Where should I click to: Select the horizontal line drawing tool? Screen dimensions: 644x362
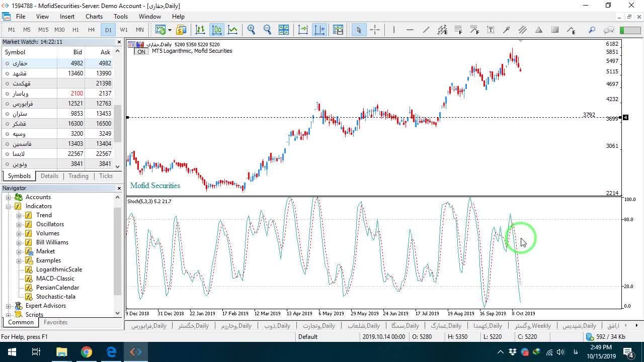pyautogui.click(x=410, y=30)
